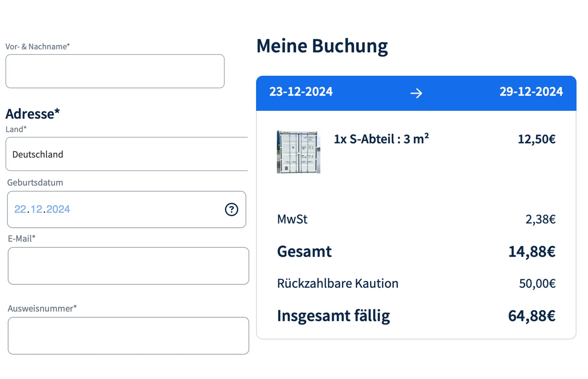588x379 pixels.
Task: Click the start date 23-12-2024
Action: [301, 92]
